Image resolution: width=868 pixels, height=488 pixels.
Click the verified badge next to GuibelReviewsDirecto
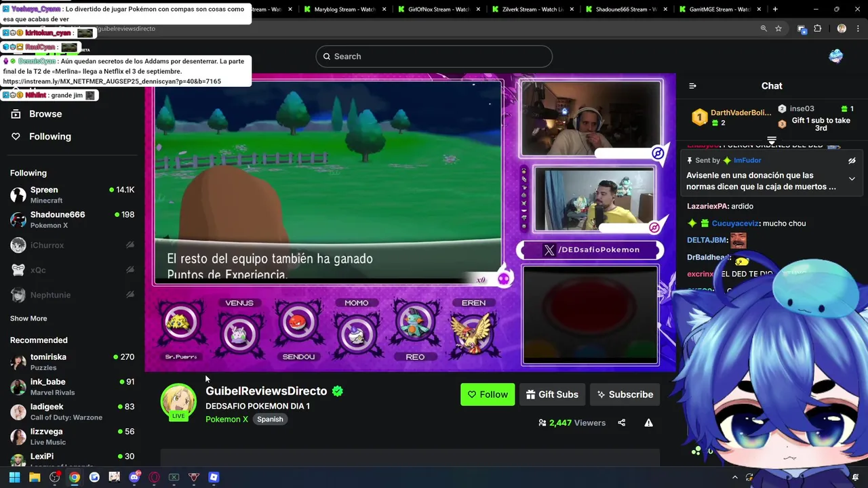[337, 391]
